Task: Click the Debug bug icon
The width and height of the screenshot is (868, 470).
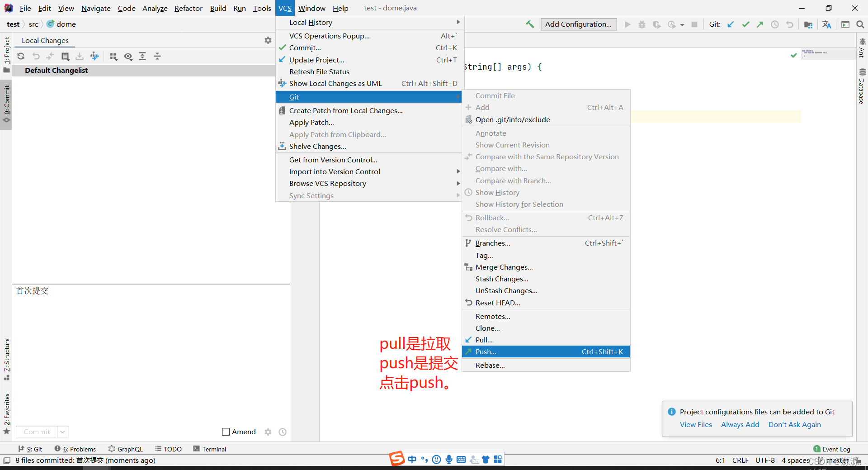Action: tap(642, 24)
